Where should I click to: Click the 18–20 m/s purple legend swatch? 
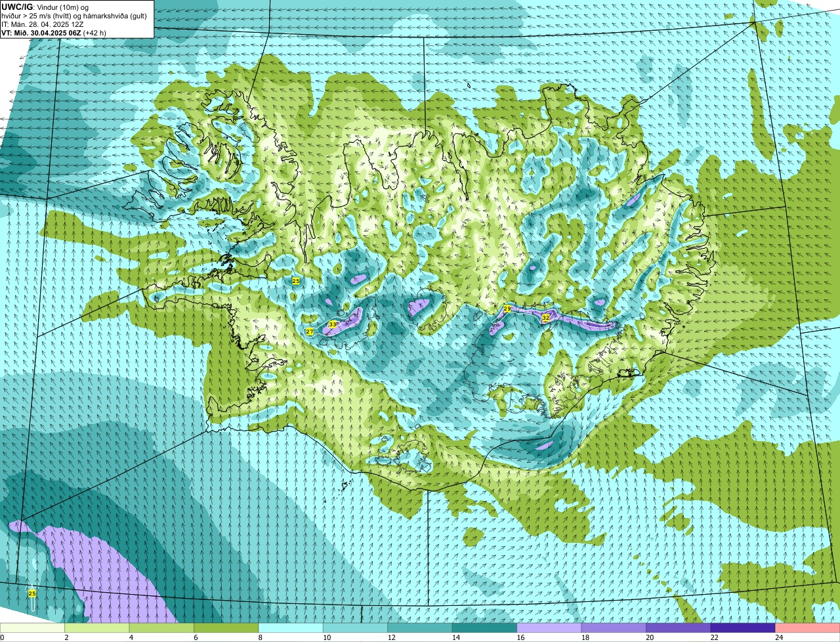[614, 628]
